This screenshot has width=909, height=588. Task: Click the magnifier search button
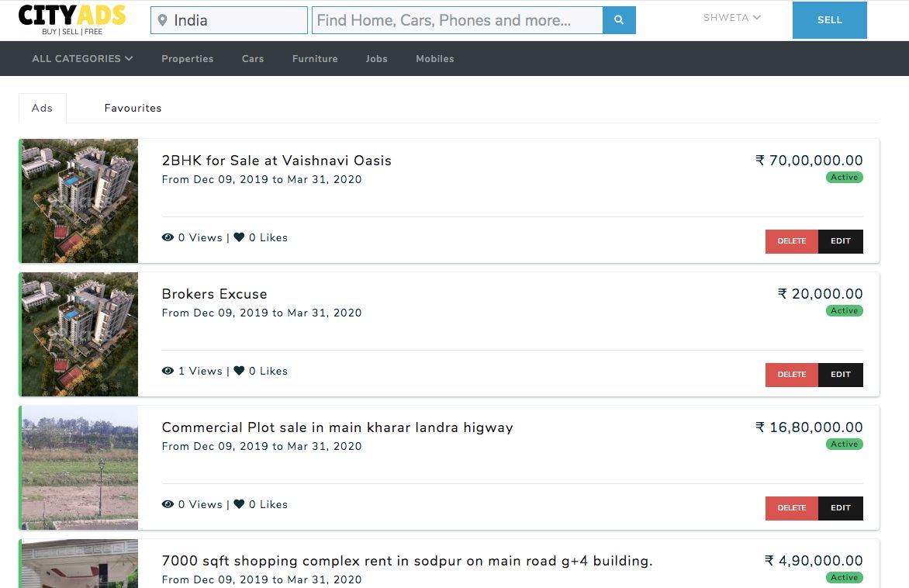tap(619, 20)
